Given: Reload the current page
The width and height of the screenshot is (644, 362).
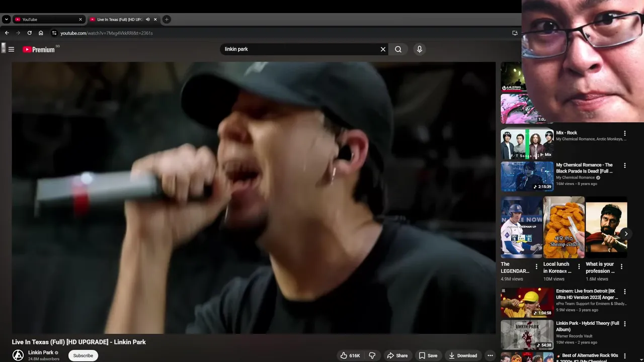Looking at the screenshot, I should point(29,33).
